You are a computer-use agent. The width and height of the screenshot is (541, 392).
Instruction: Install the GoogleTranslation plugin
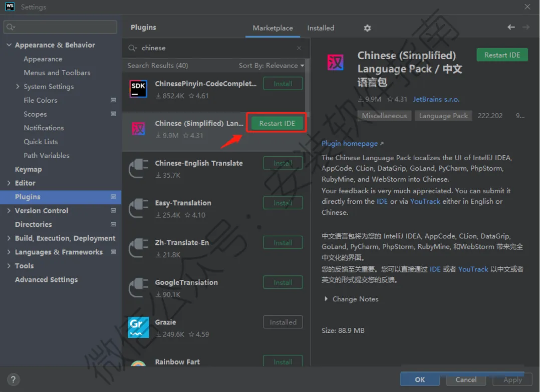coord(283,282)
